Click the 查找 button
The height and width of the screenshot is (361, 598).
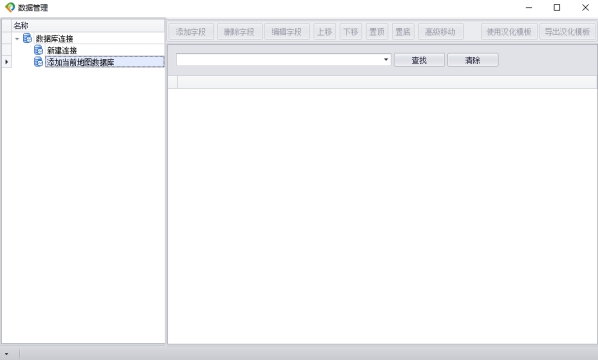(419, 60)
